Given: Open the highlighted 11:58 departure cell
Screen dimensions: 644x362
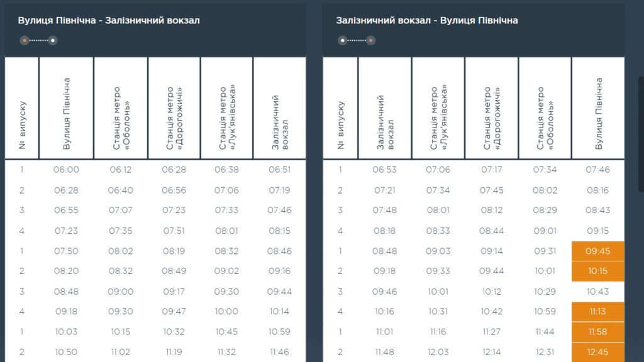Looking at the screenshot, I should click(597, 332).
